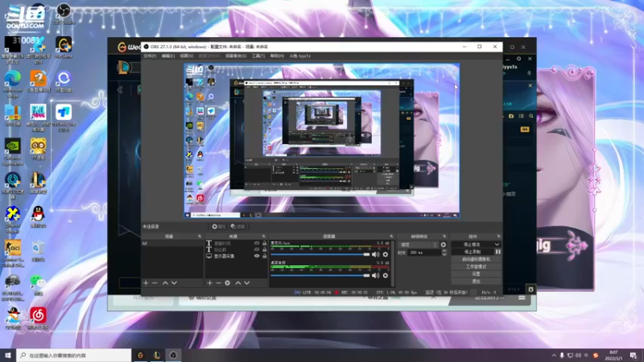Open the desktop audio channel settings gear
The width and height of the screenshot is (644, 362).
386,275
